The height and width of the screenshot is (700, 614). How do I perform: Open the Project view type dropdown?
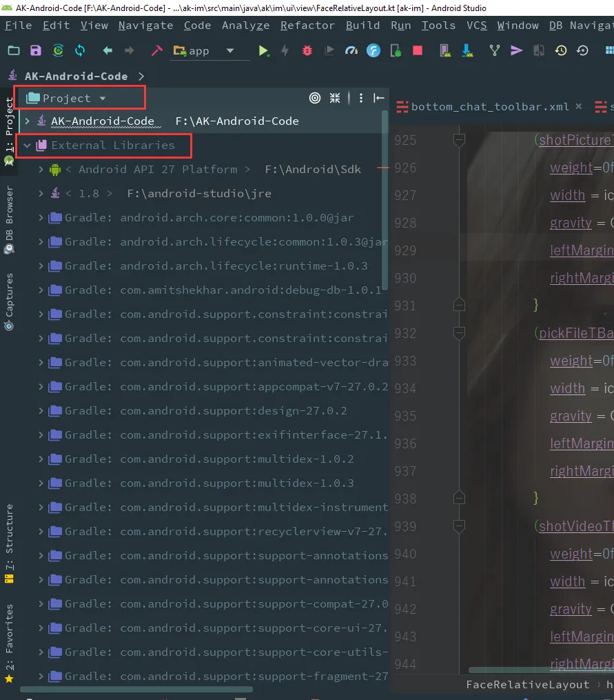(66, 98)
